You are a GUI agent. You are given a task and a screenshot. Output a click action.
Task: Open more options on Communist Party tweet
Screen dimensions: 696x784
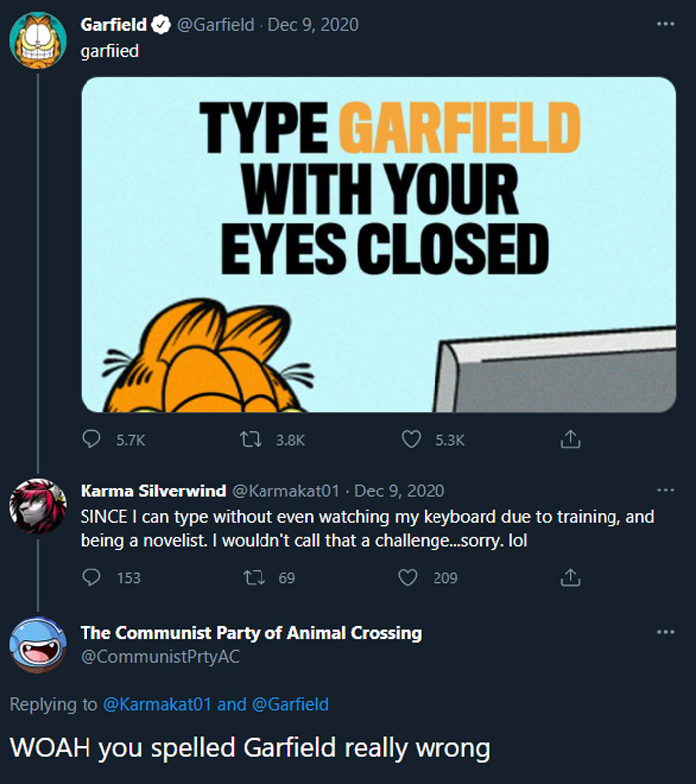point(665,633)
